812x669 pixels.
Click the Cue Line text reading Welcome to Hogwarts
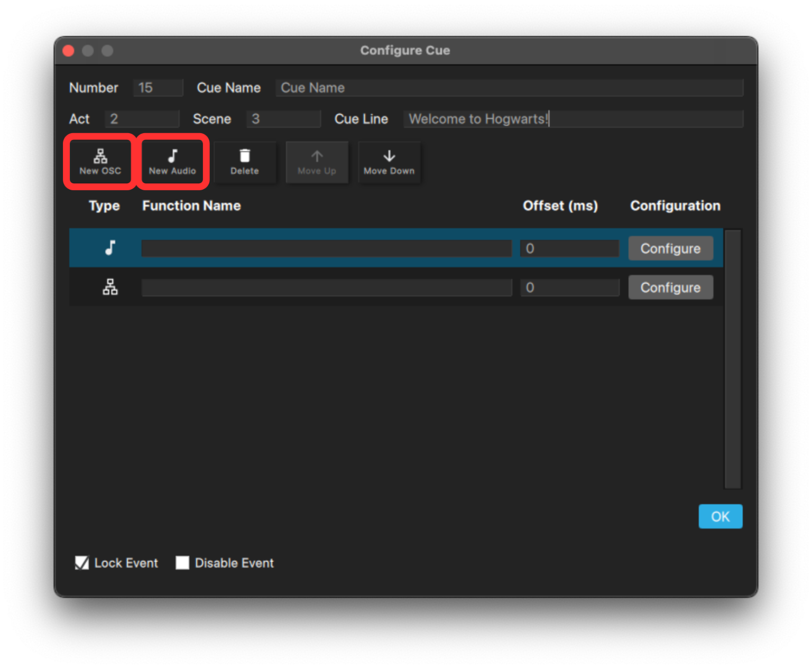[x=573, y=119]
